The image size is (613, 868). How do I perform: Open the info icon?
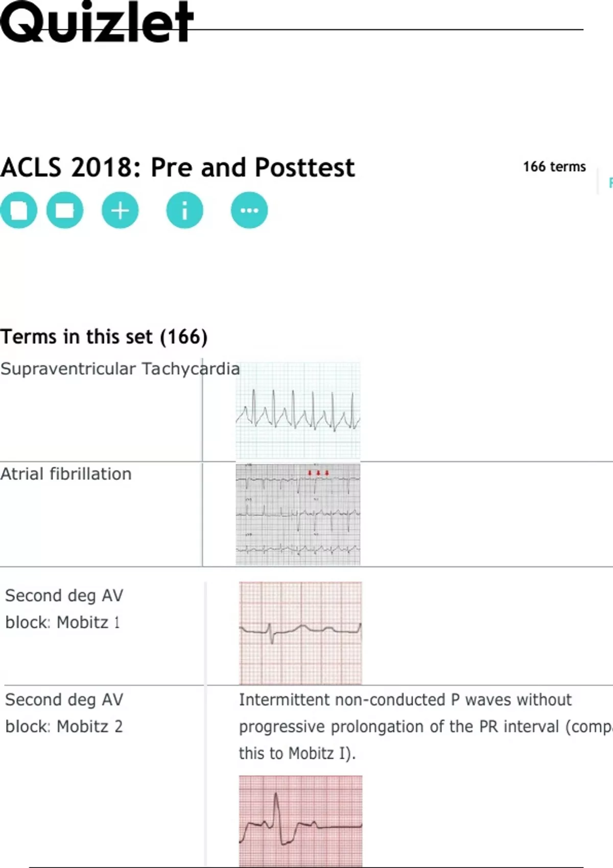(184, 210)
